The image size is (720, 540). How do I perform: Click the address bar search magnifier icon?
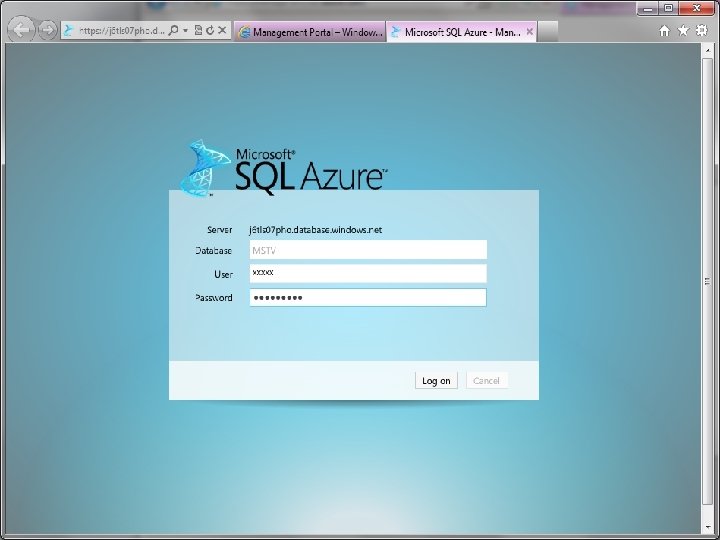[173, 30]
